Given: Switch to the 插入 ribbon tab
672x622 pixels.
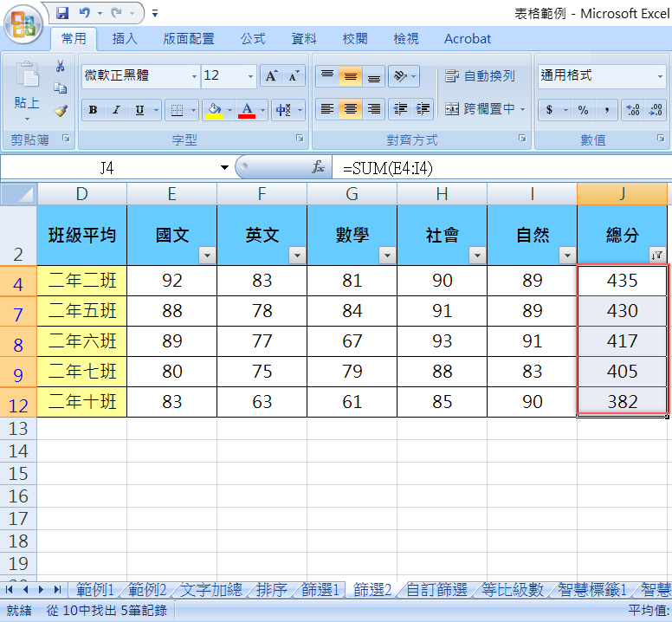Looking at the screenshot, I should coord(125,38).
